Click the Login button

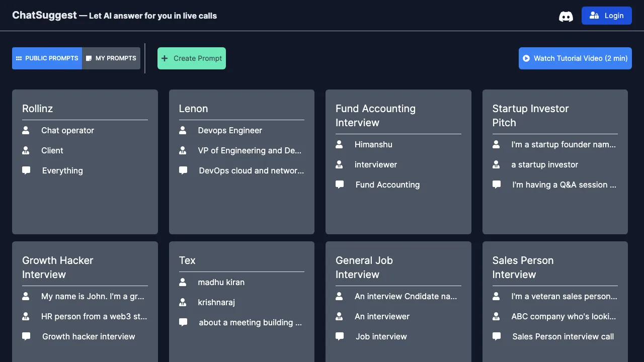click(607, 16)
